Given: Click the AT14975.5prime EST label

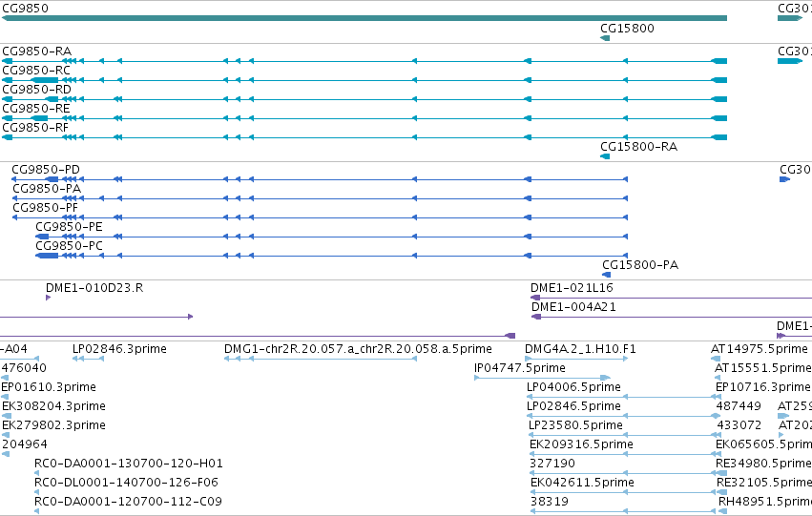Looking at the screenshot, I should pos(760,349).
